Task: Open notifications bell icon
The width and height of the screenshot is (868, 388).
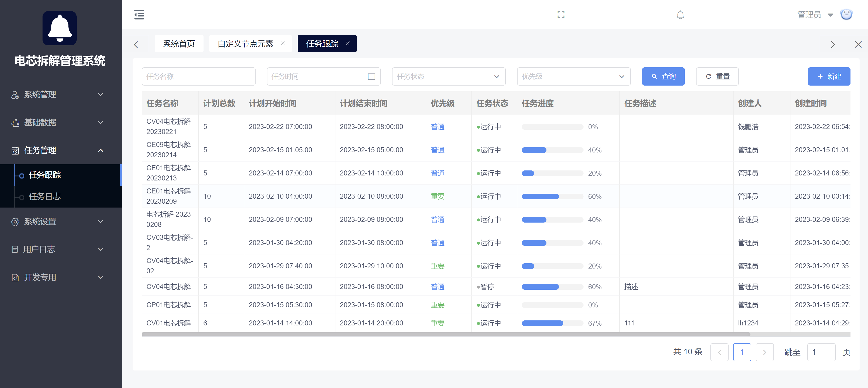Action: point(680,15)
